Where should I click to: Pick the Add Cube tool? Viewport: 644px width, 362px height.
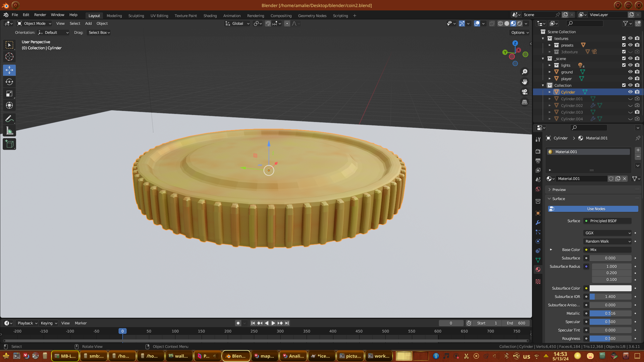pos(9,144)
